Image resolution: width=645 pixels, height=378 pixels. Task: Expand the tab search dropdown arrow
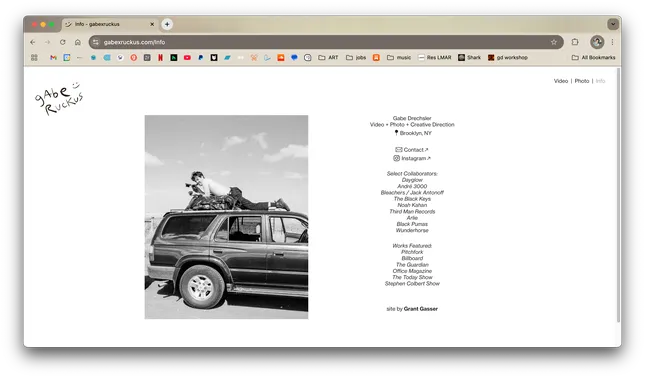click(x=613, y=24)
